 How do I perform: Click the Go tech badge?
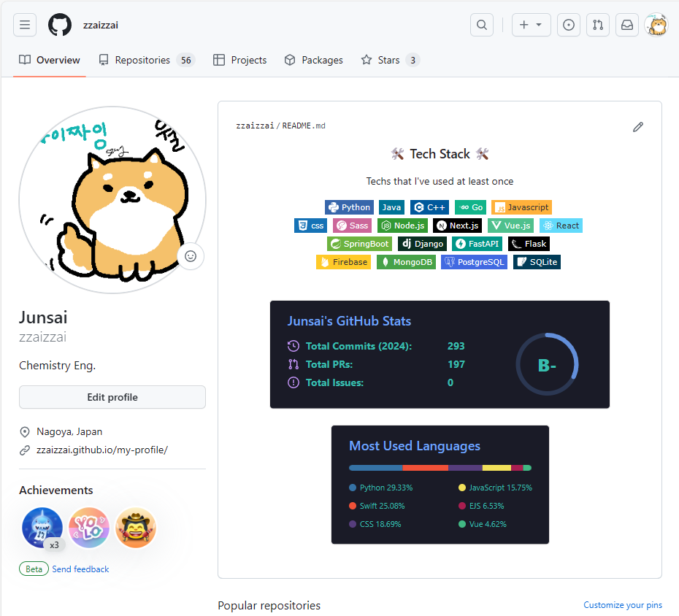coord(471,207)
